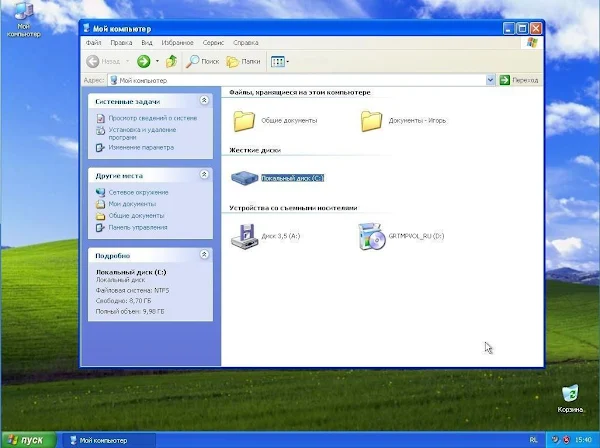Click the Изменение параметра icon
The height and width of the screenshot is (448, 600).
(100, 148)
